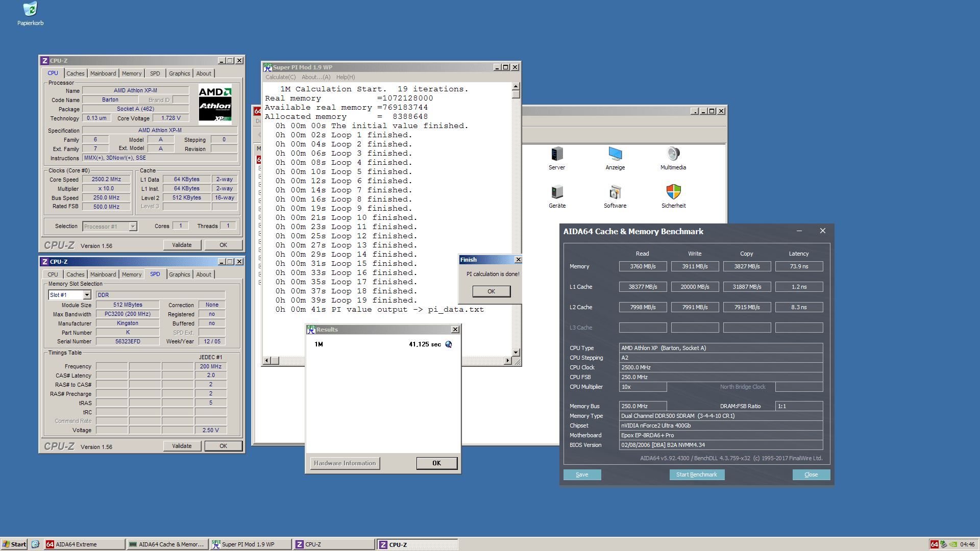Switch to AIDA64 Extreme taskbar item
980x551 pixels.
pos(85,544)
